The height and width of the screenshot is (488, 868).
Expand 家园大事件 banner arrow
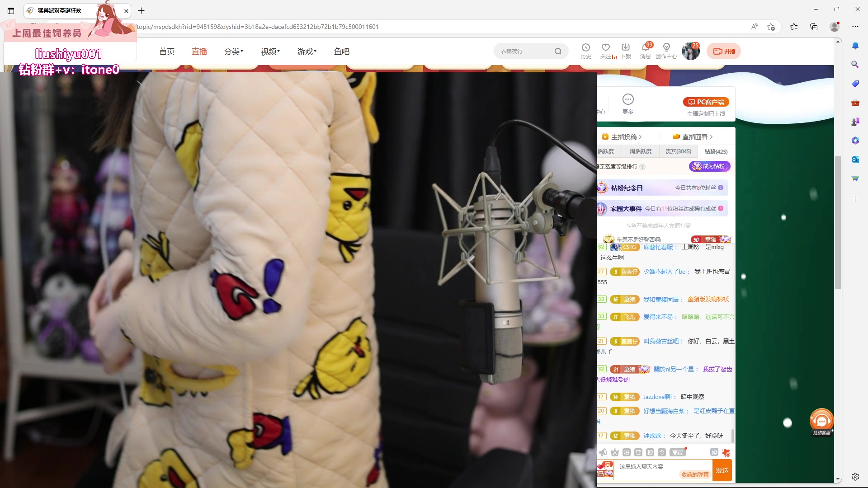[x=721, y=208]
